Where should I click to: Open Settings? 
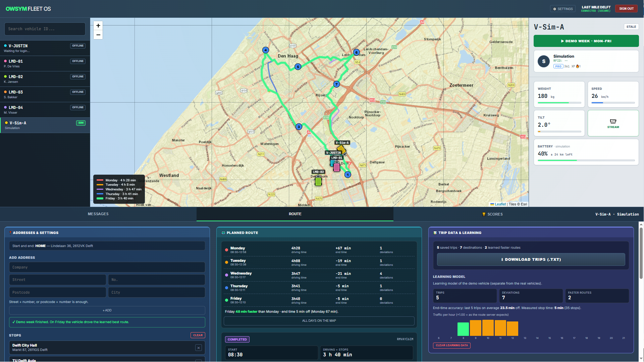point(563,9)
